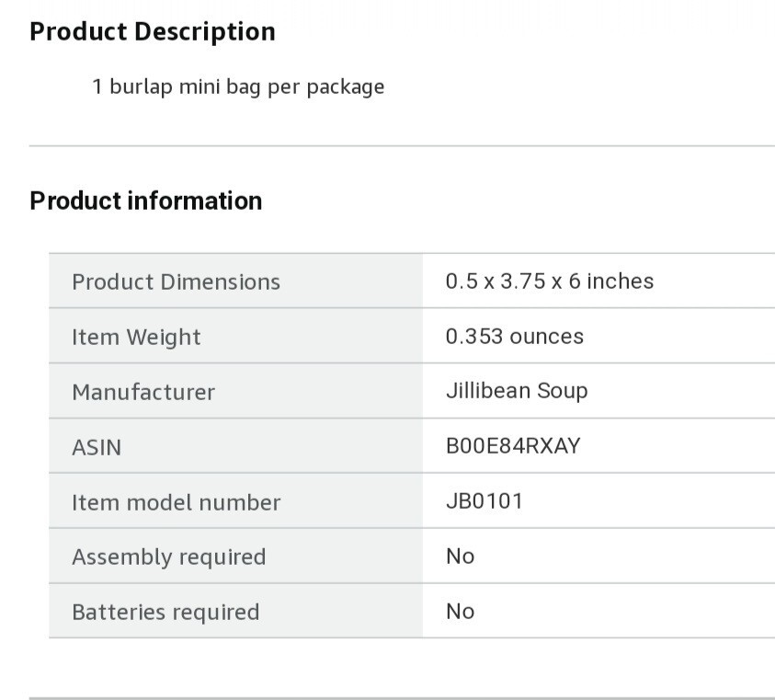Image resolution: width=775 pixels, height=700 pixels.
Task: Select the Item model number label
Action: tap(176, 502)
